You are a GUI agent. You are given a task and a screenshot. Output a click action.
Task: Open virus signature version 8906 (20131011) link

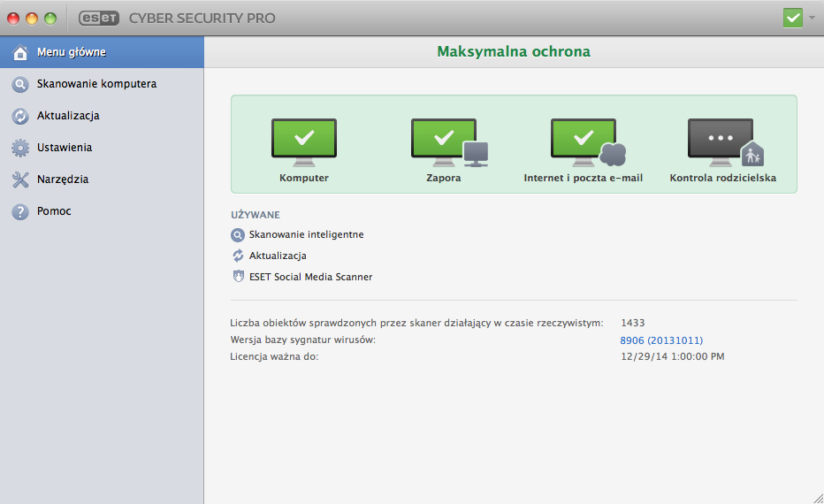[x=661, y=340]
